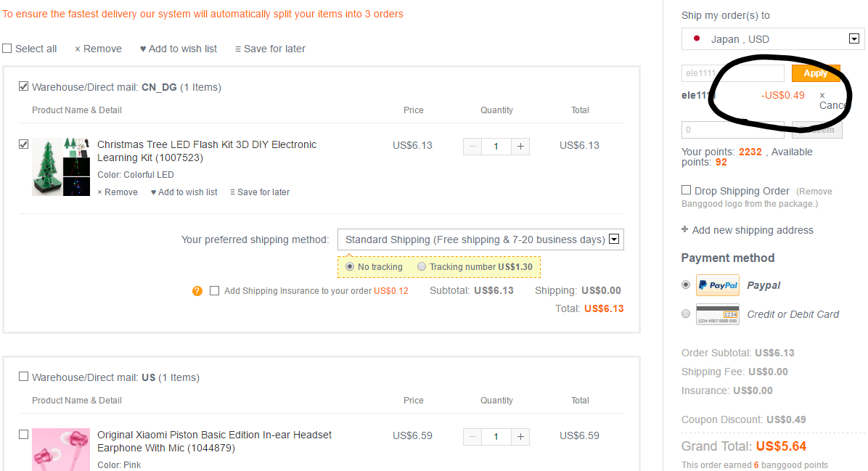This screenshot has height=471, width=868.
Task: Click the credit card icon
Action: click(718, 314)
